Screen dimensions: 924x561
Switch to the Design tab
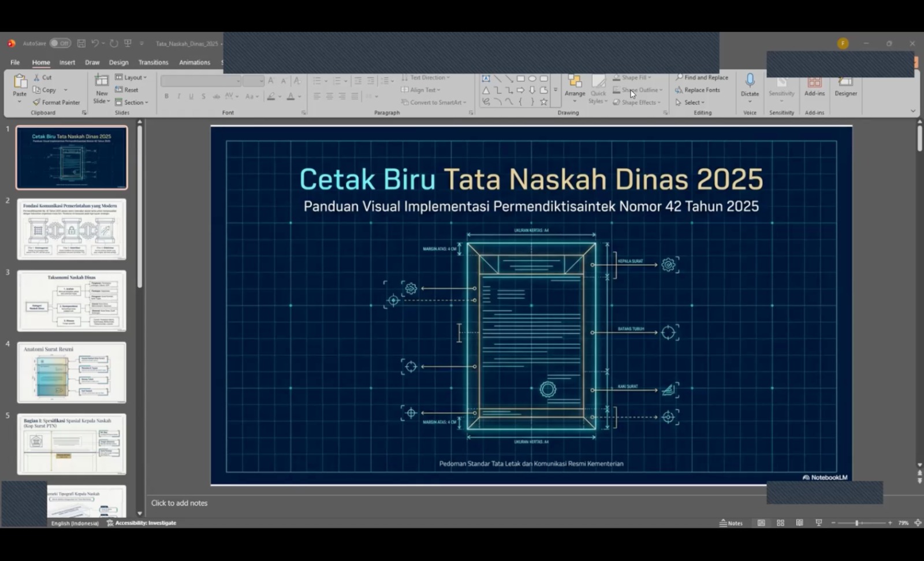(119, 62)
